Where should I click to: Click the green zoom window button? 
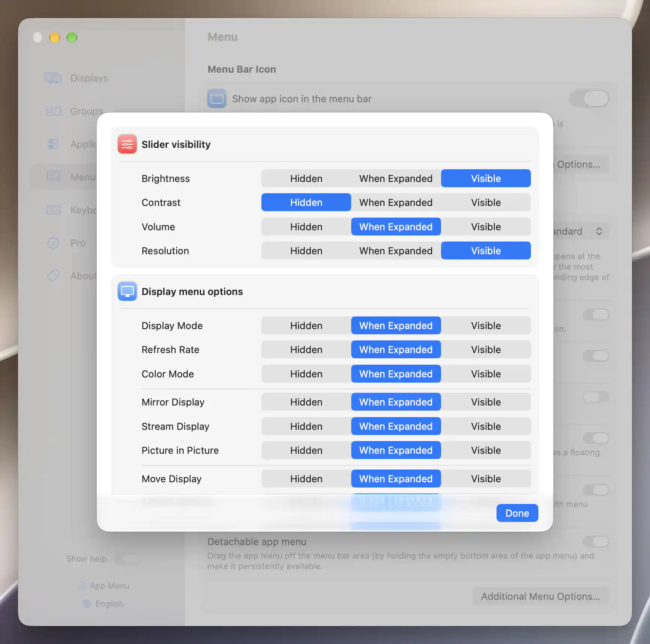72,37
